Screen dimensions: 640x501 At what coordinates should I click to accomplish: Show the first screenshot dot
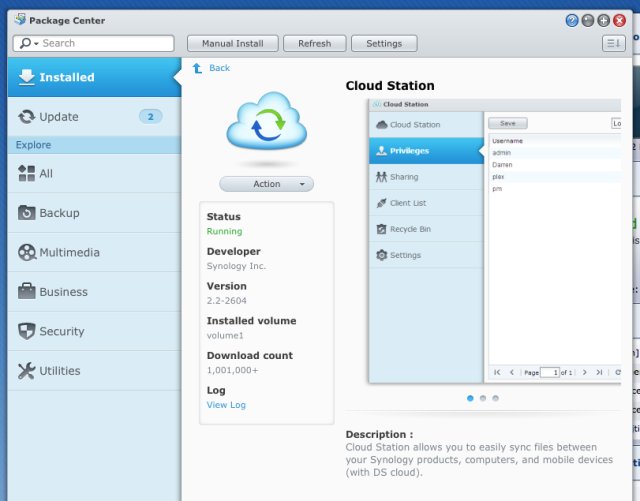coord(470,398)
